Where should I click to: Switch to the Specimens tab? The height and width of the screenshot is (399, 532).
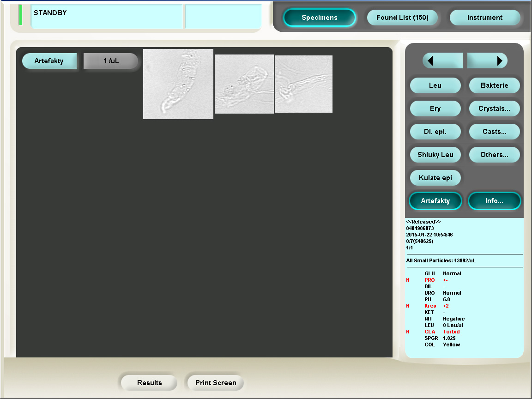(319, 18)
